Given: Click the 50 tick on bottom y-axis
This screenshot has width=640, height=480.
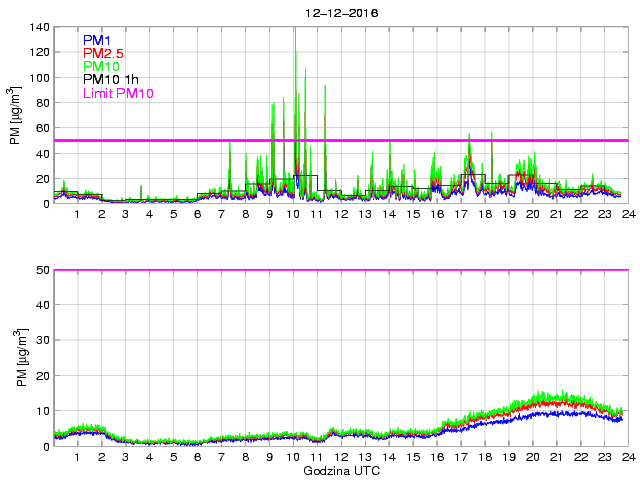Looking at the screenshot, I should click(41, 270).
